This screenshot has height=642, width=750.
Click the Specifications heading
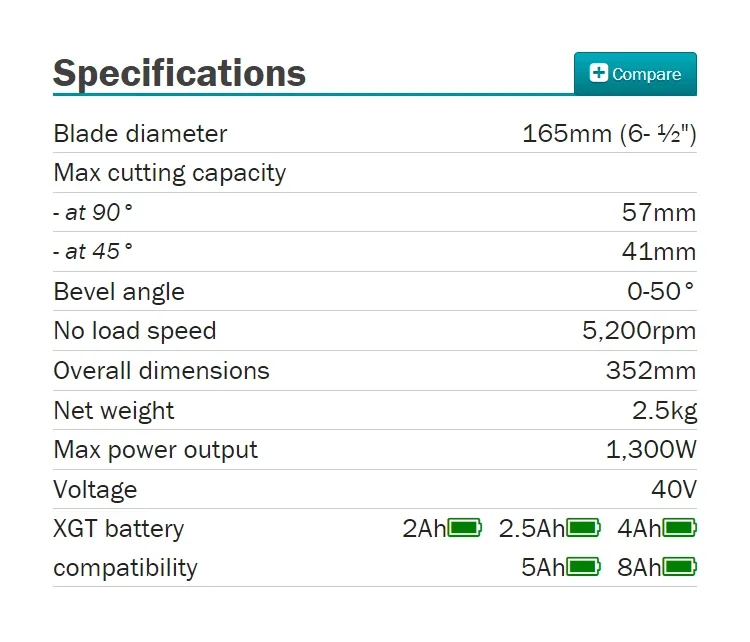coord(179,73)
